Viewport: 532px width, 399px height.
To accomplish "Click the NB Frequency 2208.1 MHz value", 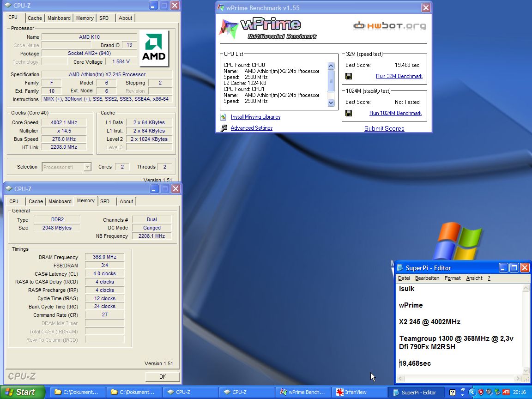I will (151, 236).
